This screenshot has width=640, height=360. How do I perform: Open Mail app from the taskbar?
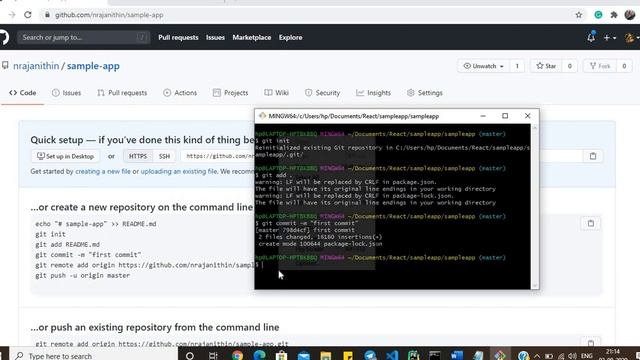pos(304,356)
